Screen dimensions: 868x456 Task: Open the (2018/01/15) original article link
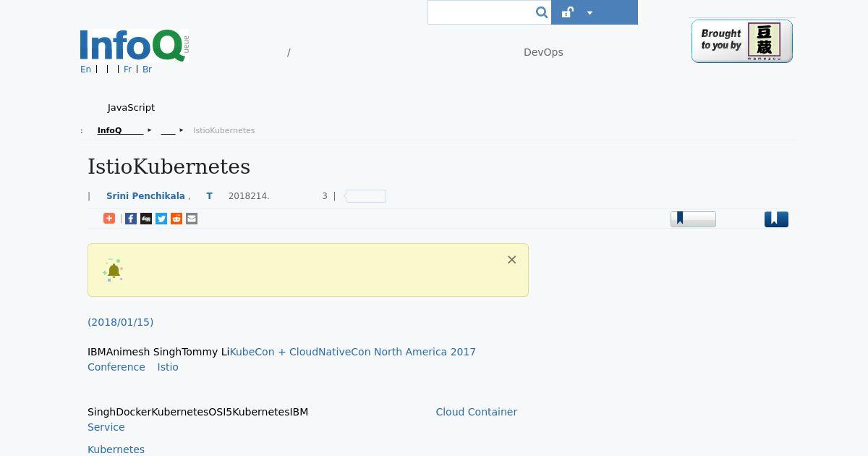point(120,322)
